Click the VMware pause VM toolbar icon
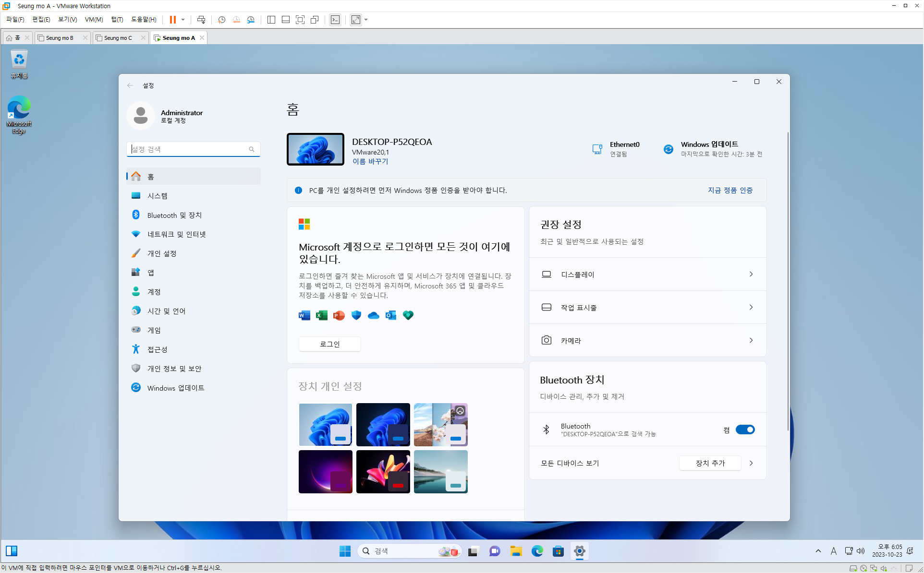This screenshot has width=924, height=573. (172, 20)
